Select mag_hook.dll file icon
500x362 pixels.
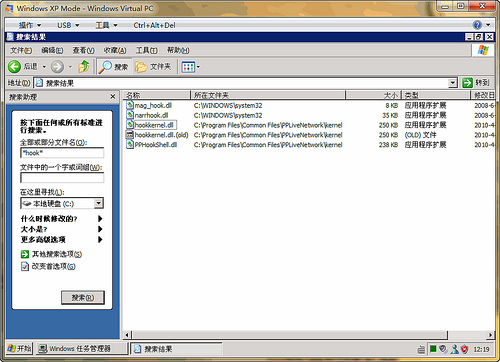tap(130, 105)
